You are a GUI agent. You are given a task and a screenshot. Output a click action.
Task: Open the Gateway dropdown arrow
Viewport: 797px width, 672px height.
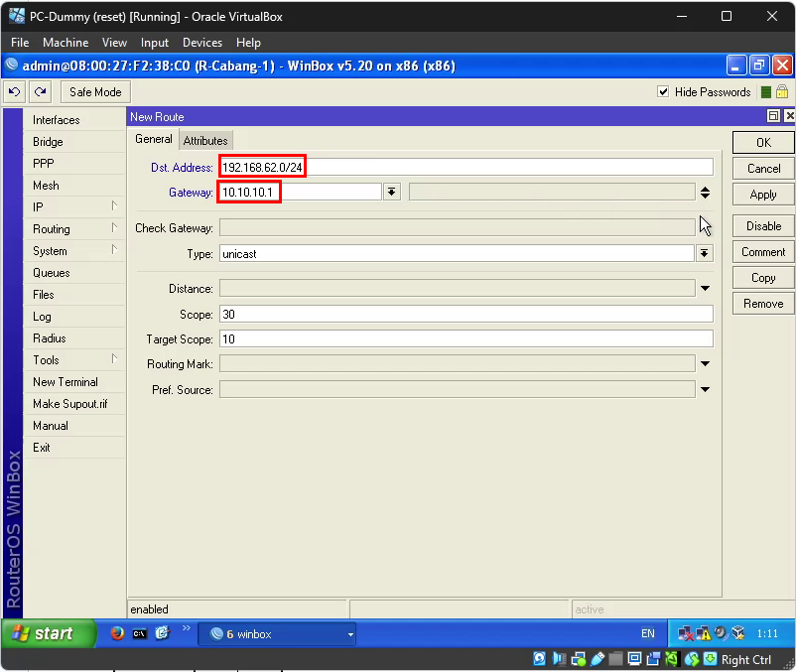392,193
